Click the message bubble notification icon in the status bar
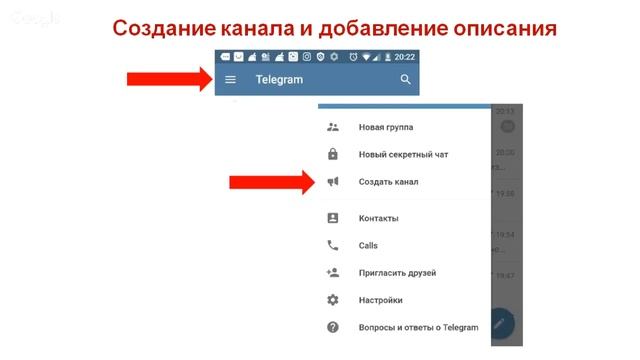The image size is (640, 360). 225,57
